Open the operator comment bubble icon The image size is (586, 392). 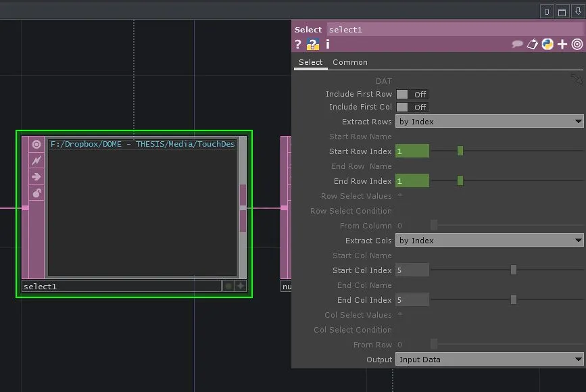[x=518, y=45]
